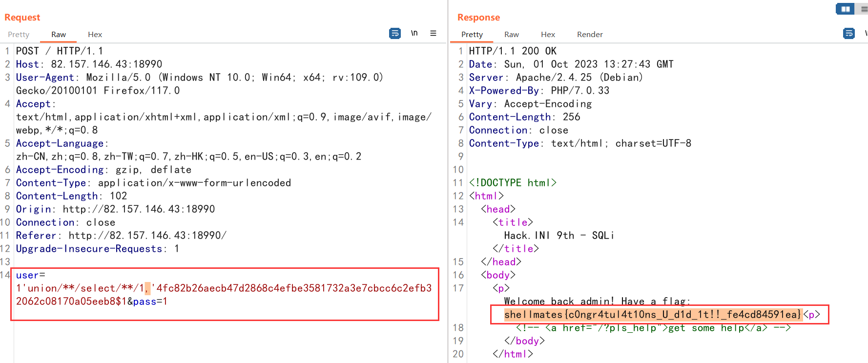Click the response Date header line
The image size is (868, 363).
coord(571,64)
